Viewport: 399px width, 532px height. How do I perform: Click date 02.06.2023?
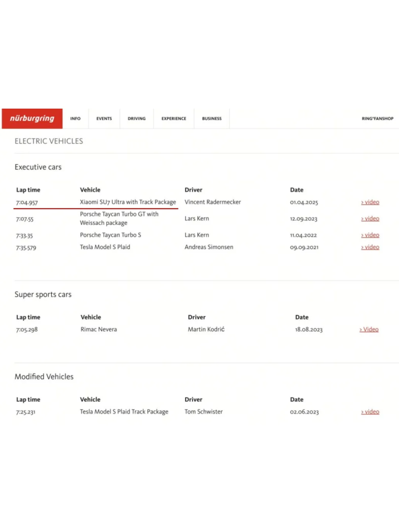(304, 412)
